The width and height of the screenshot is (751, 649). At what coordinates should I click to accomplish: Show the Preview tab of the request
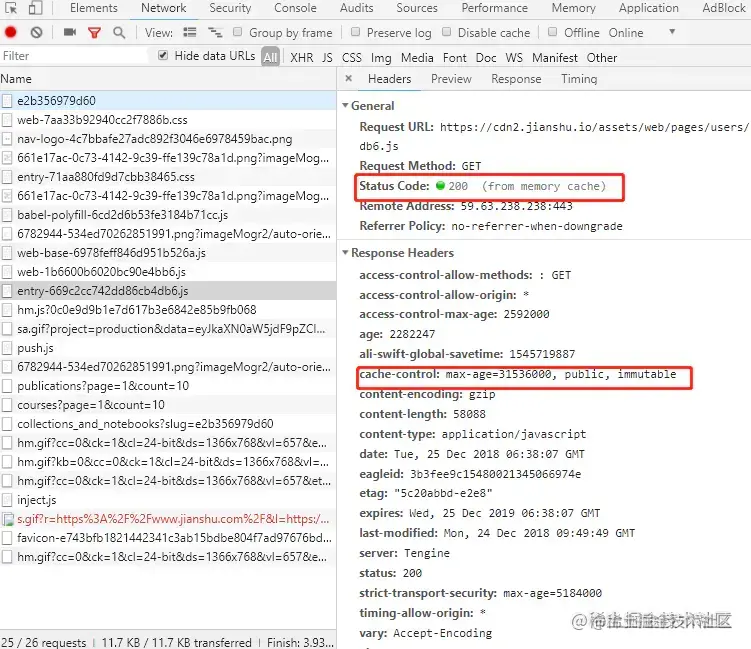click(451, 79)
